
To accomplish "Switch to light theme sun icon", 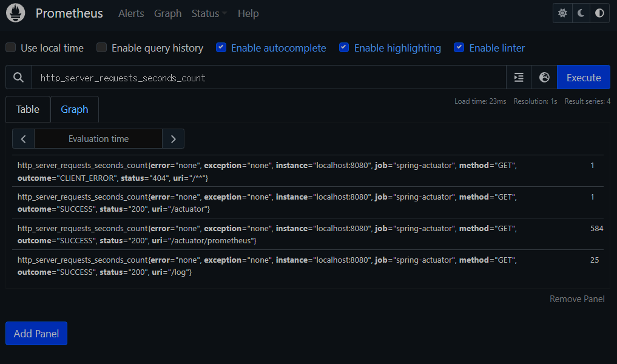I will pyautogui.click(x=562, y=13).
